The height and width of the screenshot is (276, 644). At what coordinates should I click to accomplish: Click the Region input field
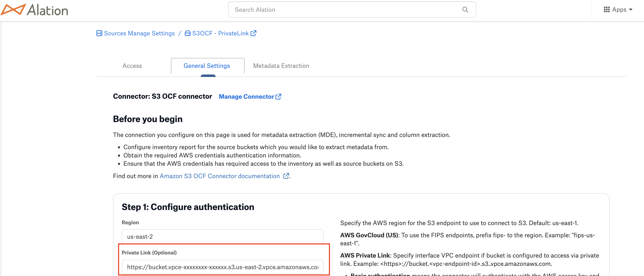pyautogui.click(x=222, y=236)
